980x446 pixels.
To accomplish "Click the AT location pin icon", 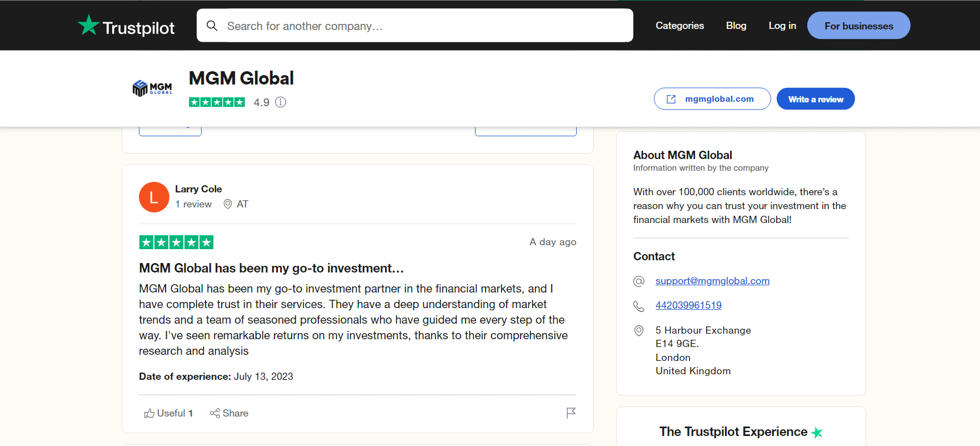I will [x=227, y=204].
